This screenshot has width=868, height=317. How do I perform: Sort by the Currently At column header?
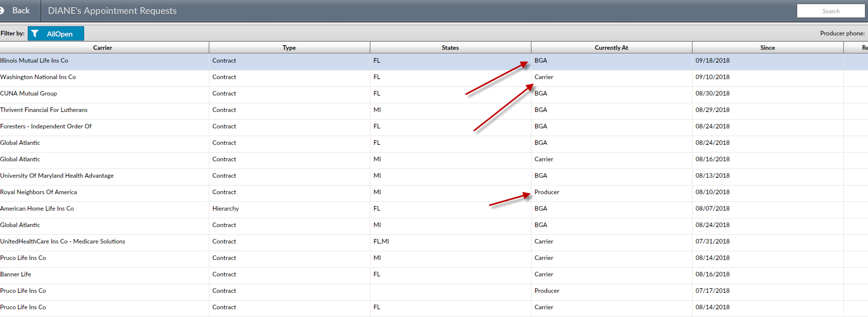pyautogui.click(x=611, y=48)
